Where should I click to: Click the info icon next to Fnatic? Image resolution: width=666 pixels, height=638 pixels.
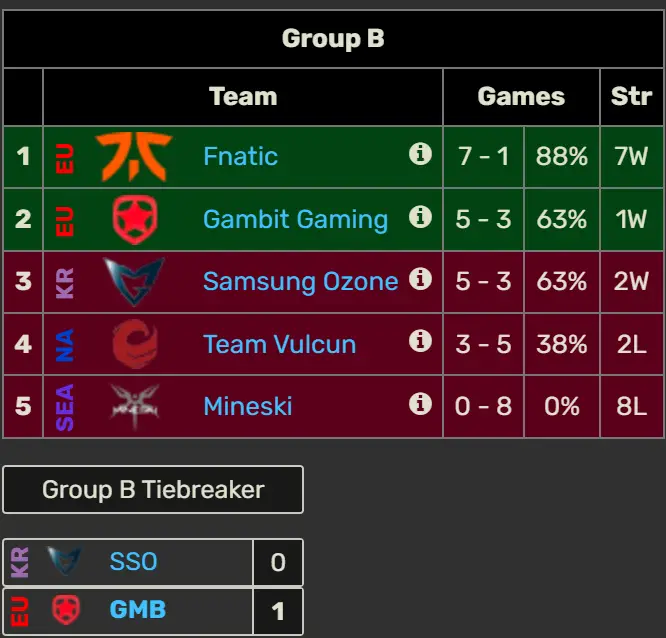[x=420, y=153]
